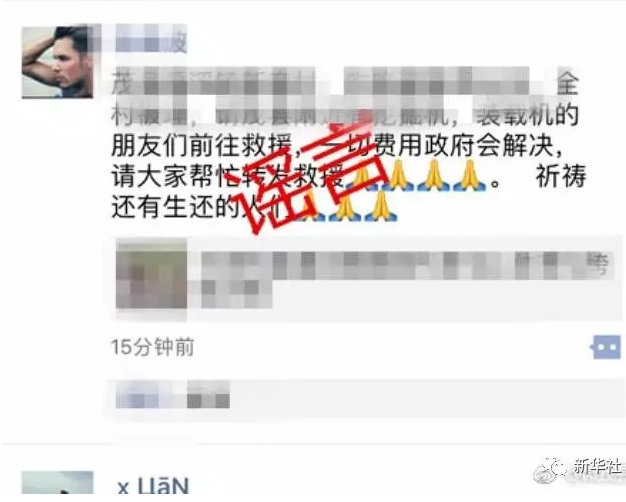Click the last praying emoji after 还有生还的人们
This screenshot has height=502, width=626.
(381, 206)
